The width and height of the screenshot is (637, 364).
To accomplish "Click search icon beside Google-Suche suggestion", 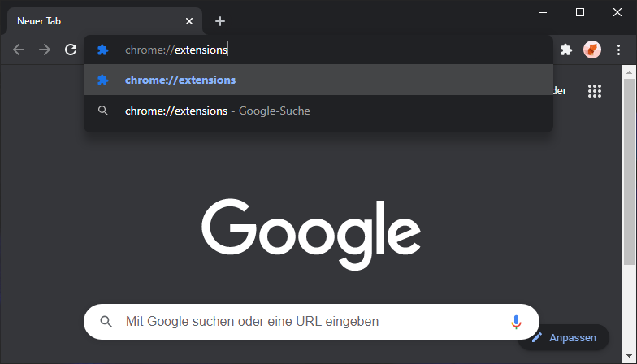I will 103,110.
